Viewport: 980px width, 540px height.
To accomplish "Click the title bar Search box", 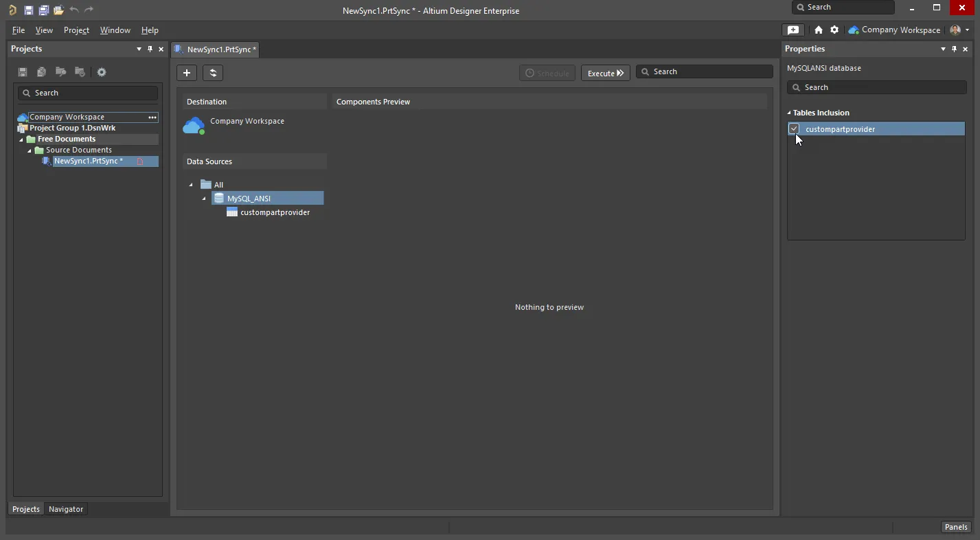I will click(x=843, y=7).
